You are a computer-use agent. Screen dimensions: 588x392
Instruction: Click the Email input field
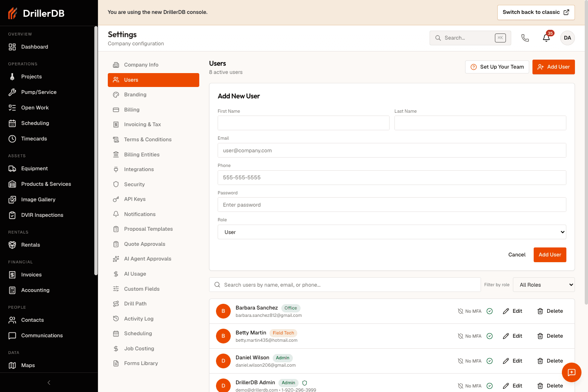[x=392, y=150]
